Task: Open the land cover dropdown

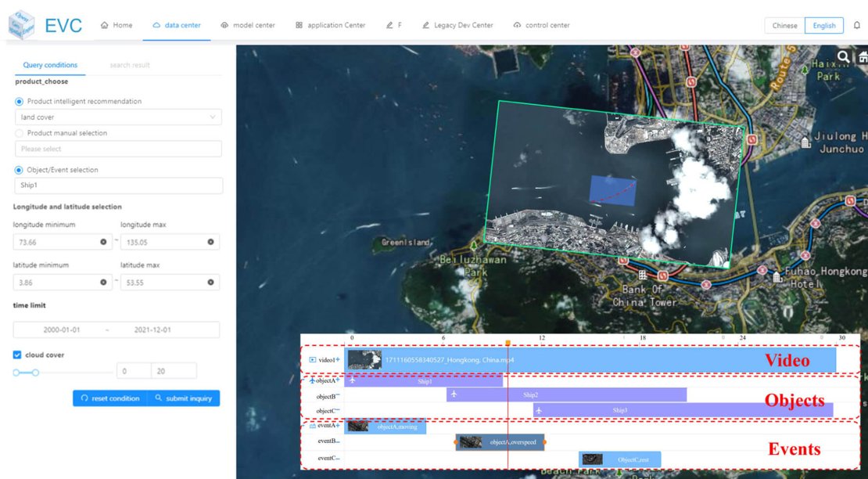Action: click(x=118, y=117)
